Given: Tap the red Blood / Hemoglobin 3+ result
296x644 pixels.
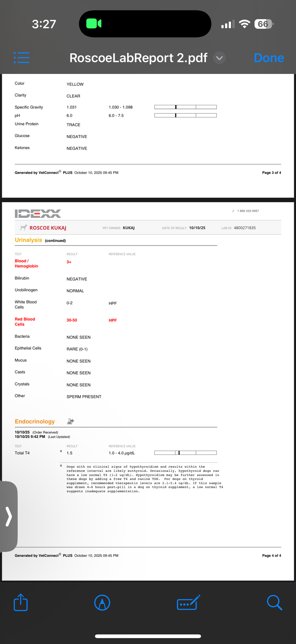Looking at the screenshot, I should pyautogui.click(x=69, y=262).
